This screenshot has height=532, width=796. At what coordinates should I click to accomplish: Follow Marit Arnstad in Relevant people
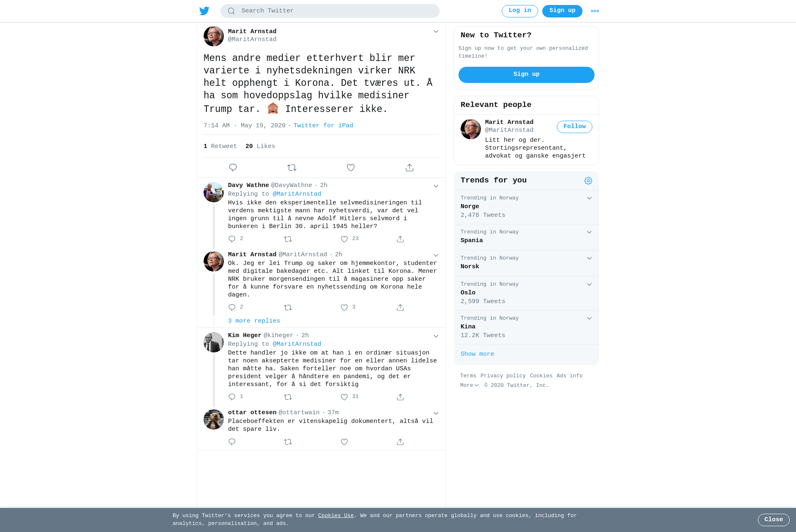point(575,127)
